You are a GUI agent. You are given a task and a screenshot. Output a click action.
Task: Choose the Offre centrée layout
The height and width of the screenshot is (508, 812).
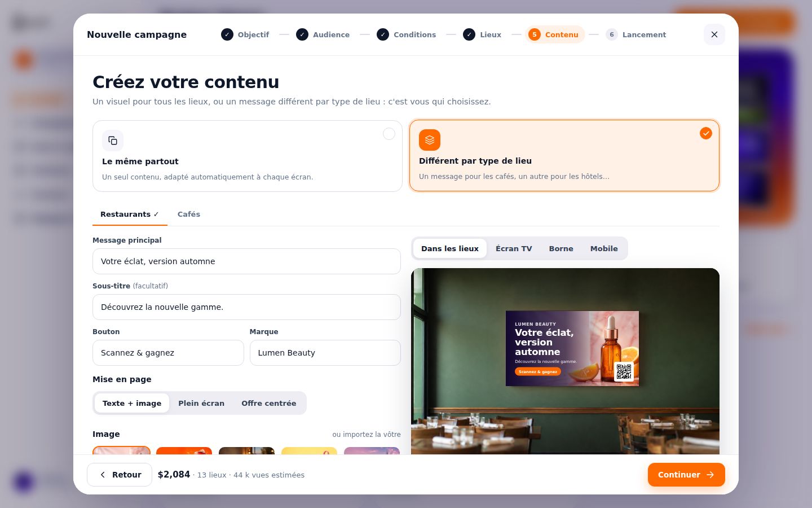coord(269,403)
